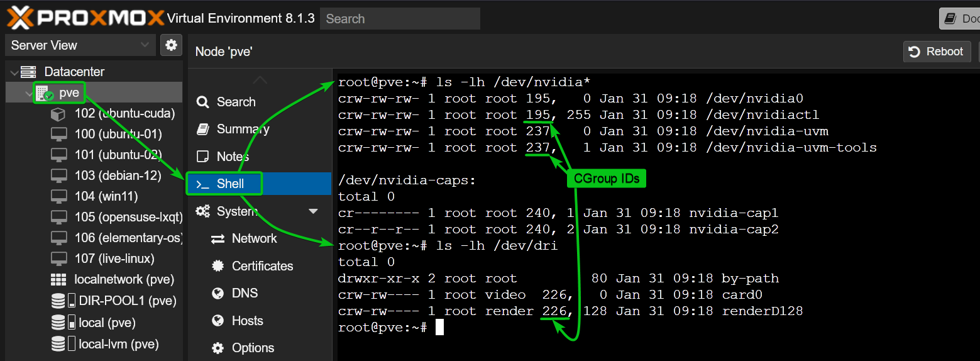Image resolution: width=980 pixels, height=361 pixels.
Task: Click the Hosts globe icon
Action: (218, 321)
